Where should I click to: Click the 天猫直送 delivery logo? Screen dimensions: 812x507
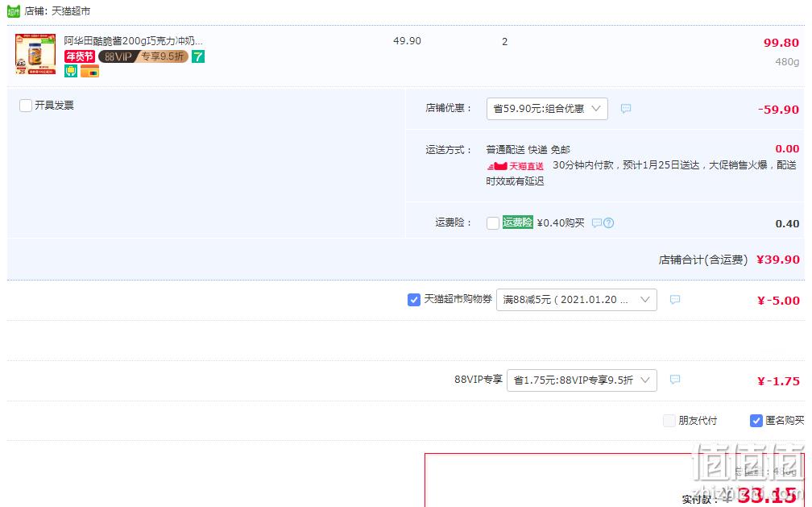pos(516,166)
